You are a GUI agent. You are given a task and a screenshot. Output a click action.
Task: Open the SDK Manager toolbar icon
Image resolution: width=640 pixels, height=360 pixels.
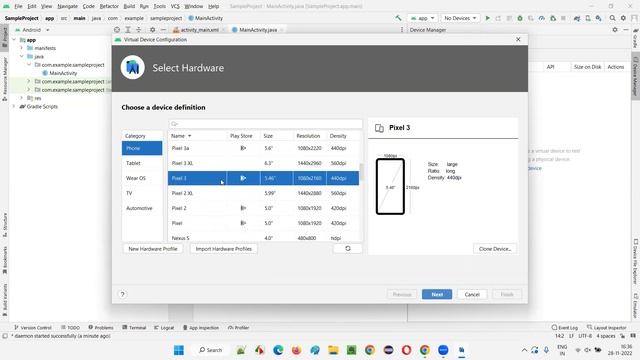[x=598, y=18]
